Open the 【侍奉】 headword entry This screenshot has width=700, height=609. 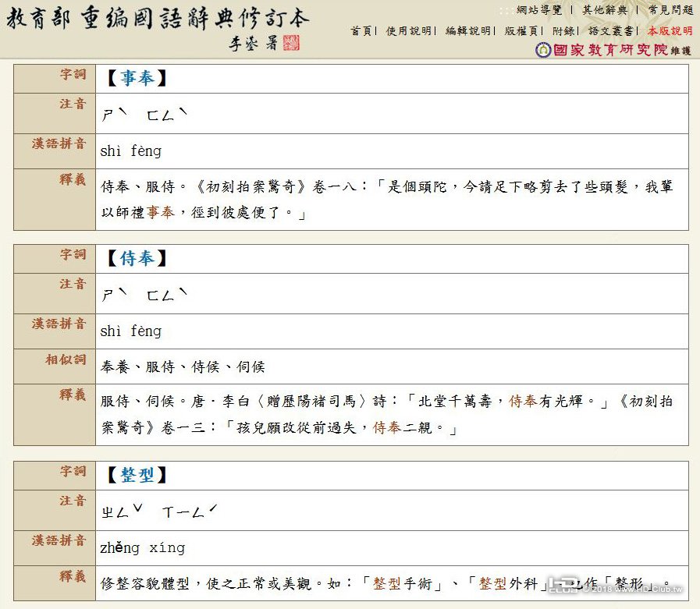[x=137, y=259]
